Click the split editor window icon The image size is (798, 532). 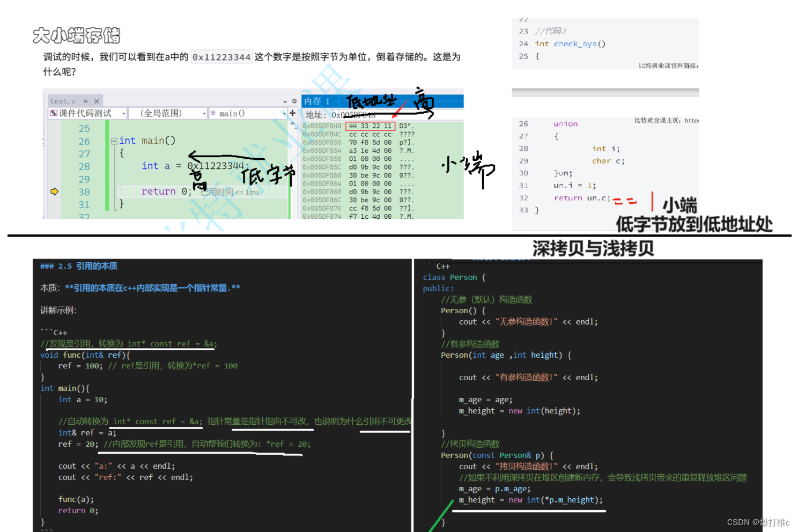292,113
